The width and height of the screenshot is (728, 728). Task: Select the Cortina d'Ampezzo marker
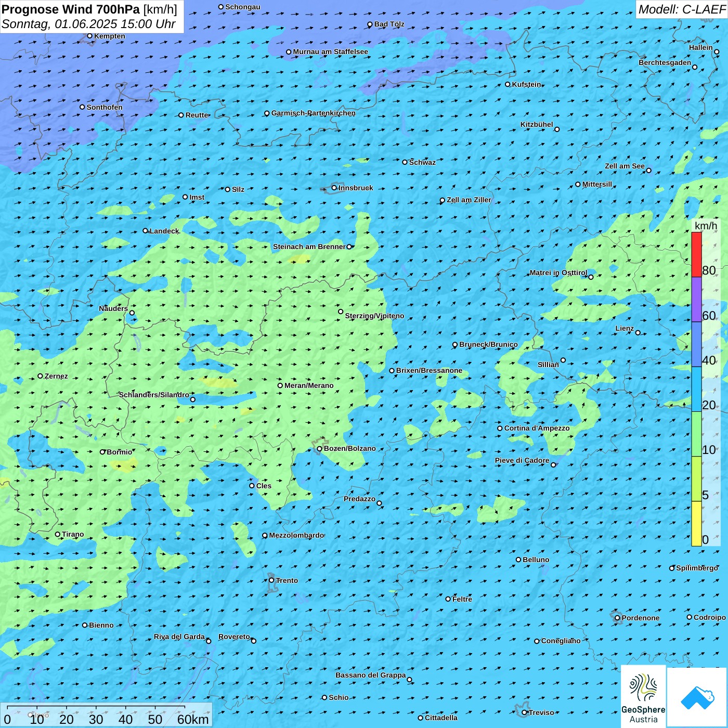500,428
